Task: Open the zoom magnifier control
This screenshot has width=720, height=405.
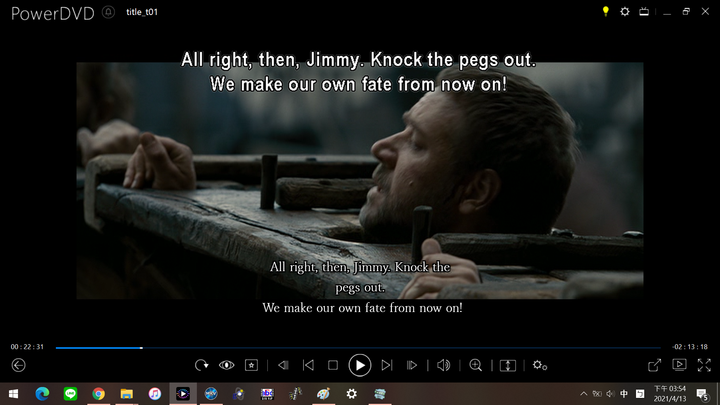Action: point(476,365)
